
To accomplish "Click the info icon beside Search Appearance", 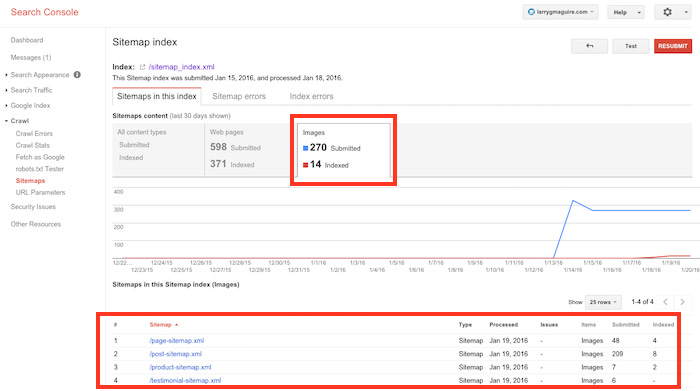I will pos(77,75).
